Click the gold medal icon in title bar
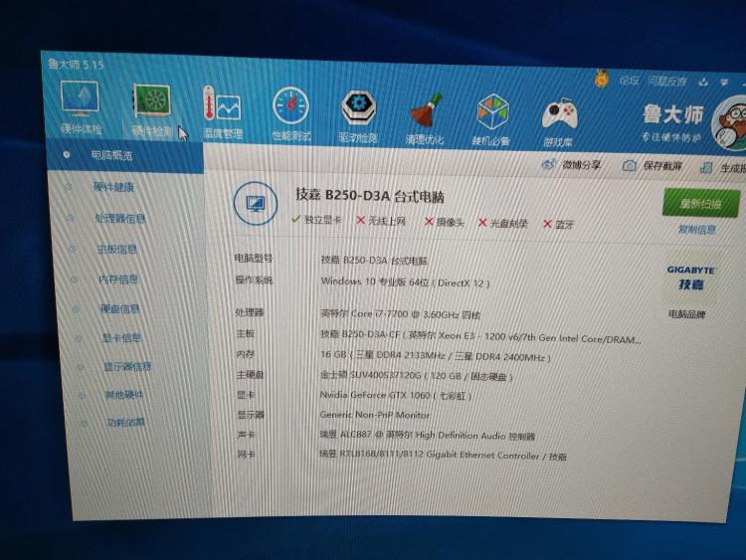The height and width of the screenshot is (560, 746). coord(602,79)
